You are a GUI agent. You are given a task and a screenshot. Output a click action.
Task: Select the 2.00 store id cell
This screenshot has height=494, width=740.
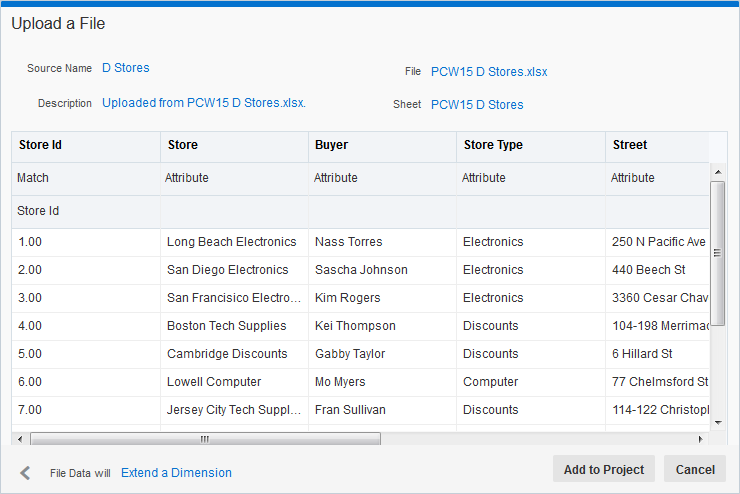tap(86, 270)
